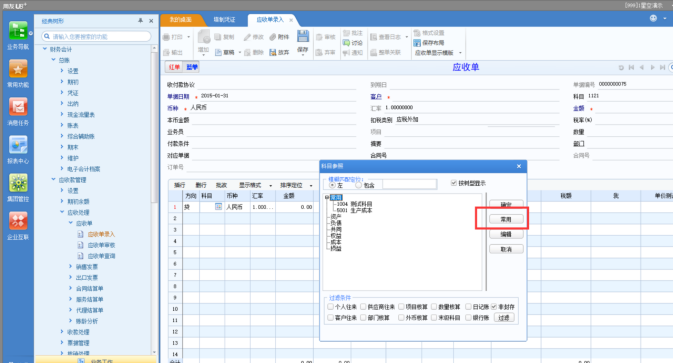Click the 输出 export toolbar icon
673x364 pixels.
(167, 52)
